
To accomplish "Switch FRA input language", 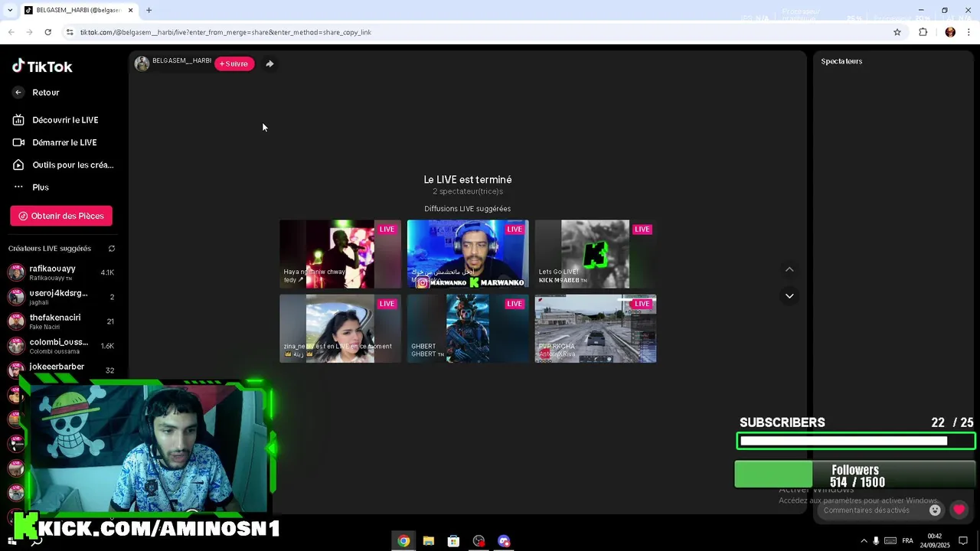I will (x=907, y=541).
